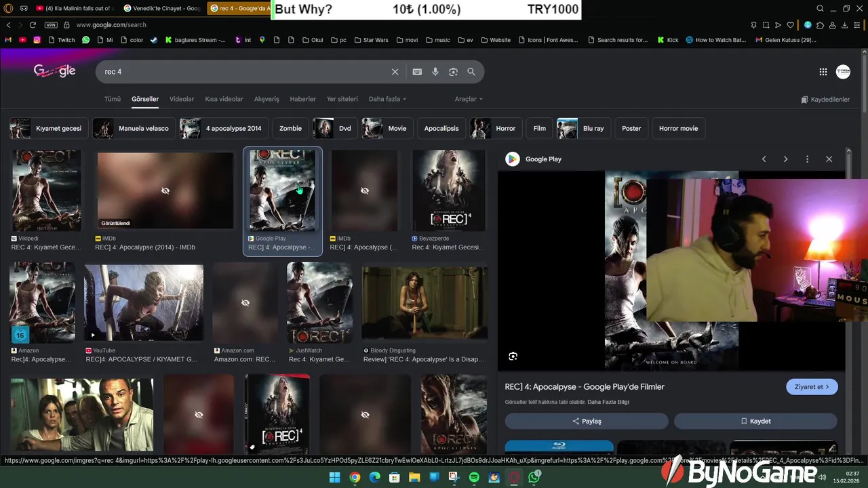Open WhatsApp from the taskbar
Screen dimensions: 868x488
pyautogui.click(x=534, y=478)
